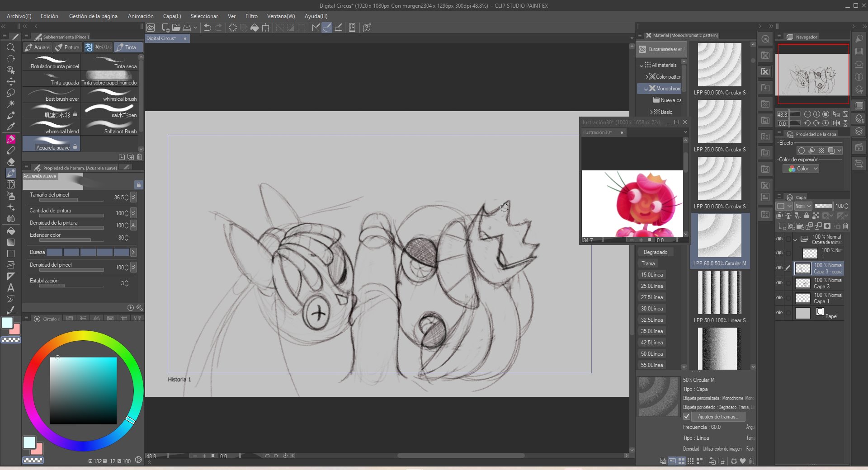The image size is (868, 470).
Task: Select 30.0Linea tag filter
Action: [651, 309]
